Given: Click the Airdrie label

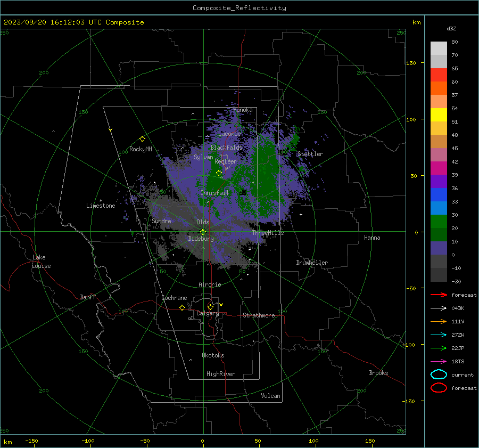Looking at the screenshot, I should point(210,284).
